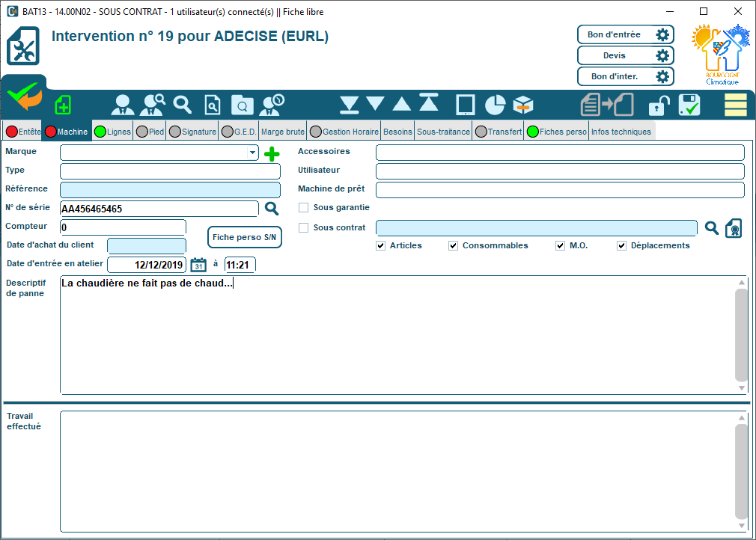Switch to the Lignes tab
The image size is (756, 540).
coord(112,132)
